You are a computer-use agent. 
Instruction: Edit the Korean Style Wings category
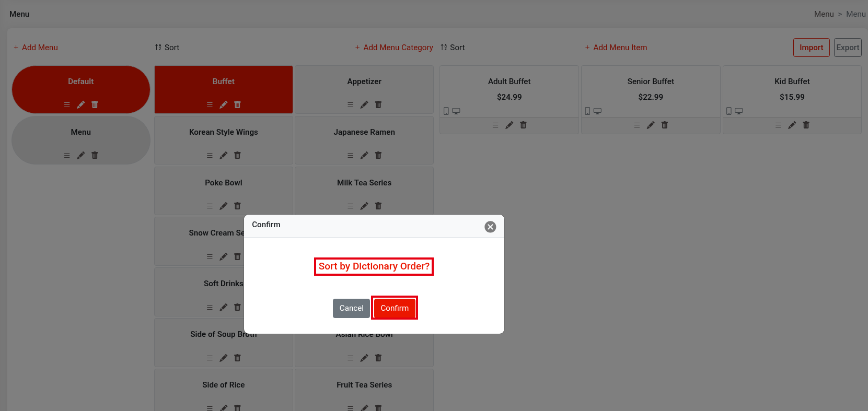pyautogui.click(x=223, y=155)
